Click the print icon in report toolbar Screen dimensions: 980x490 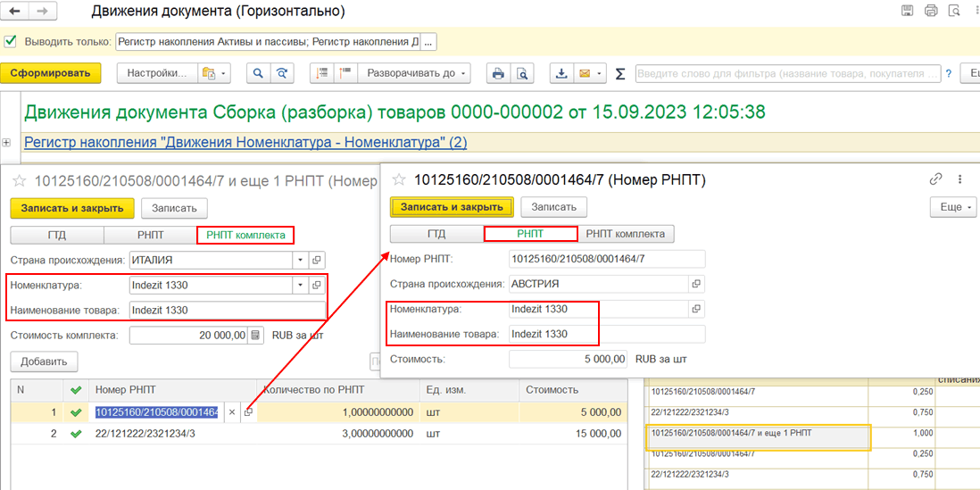coord(499,73)
